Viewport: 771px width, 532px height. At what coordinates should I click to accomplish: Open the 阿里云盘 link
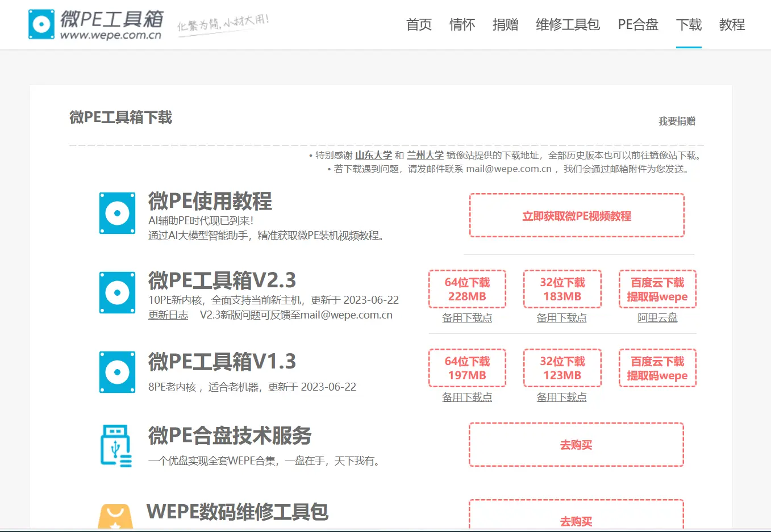pyautogui.click(x=657, y=318)
